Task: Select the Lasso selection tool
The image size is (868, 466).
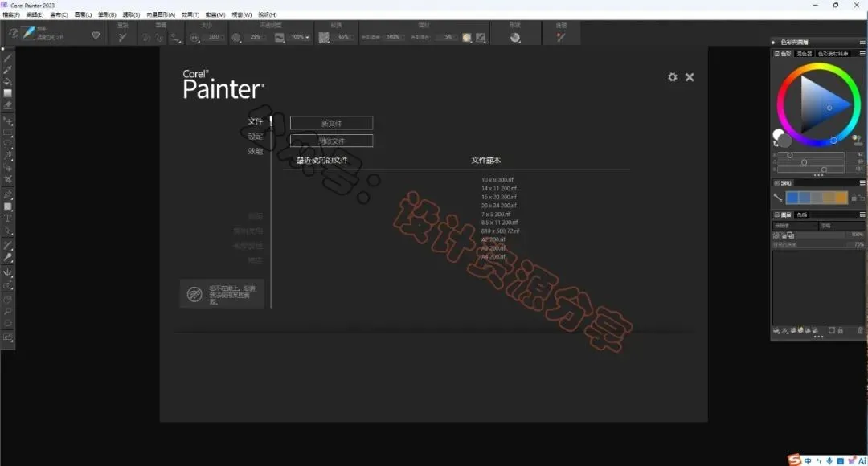Action: pyautogui.click(x=8, y=144)
